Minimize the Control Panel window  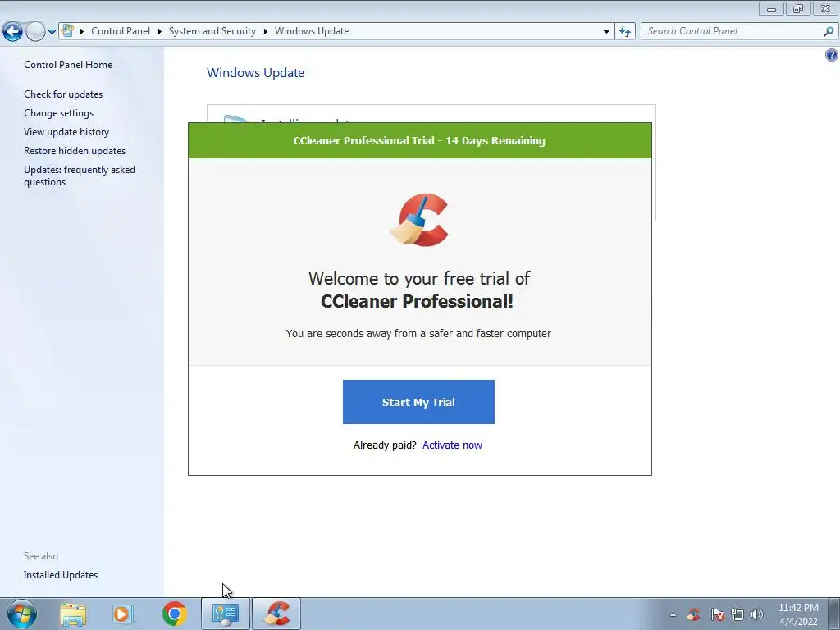point(771,8)
